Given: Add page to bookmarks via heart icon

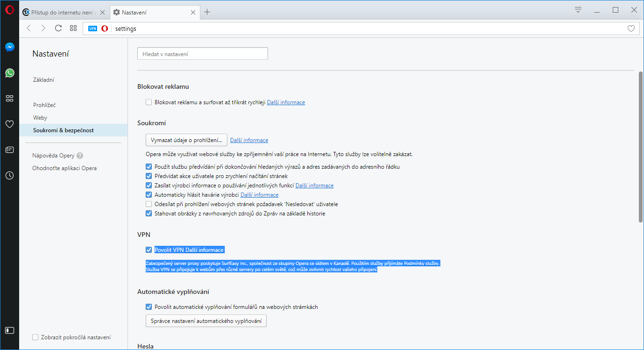Looking at the screenshot, I should point(631,29).
